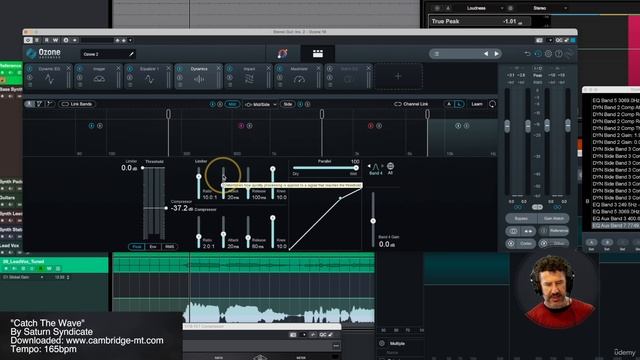Select Peak detection mode
This screenshot has height=360, width=640.
(x=136, y=247)
